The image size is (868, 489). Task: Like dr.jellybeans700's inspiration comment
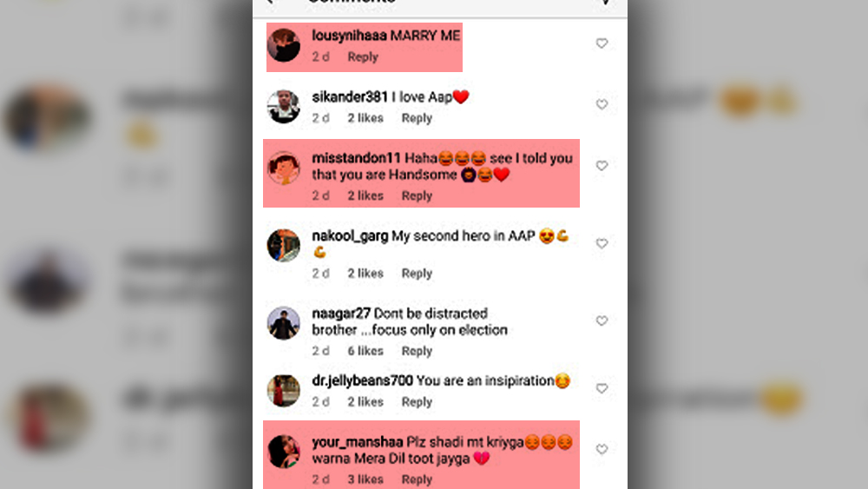(x=602, y=388)
